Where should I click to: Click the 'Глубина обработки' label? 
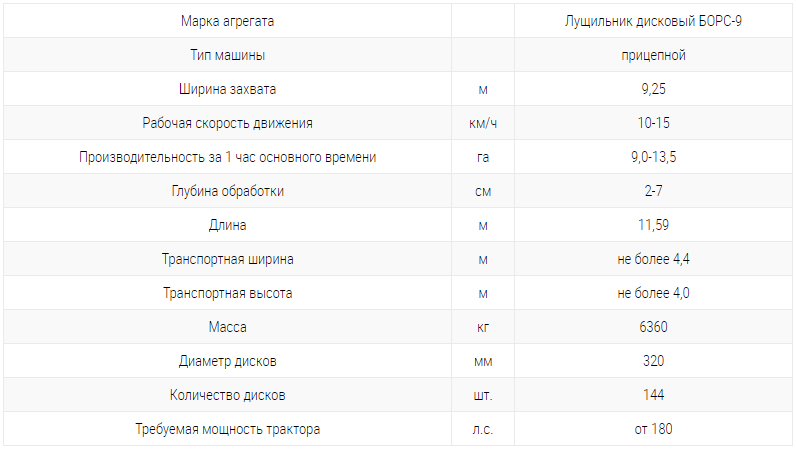click(227, 191)
